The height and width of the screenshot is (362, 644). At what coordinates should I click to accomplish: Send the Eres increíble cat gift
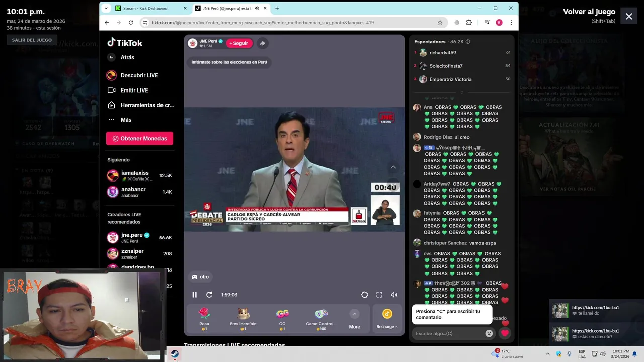(243, 319)
